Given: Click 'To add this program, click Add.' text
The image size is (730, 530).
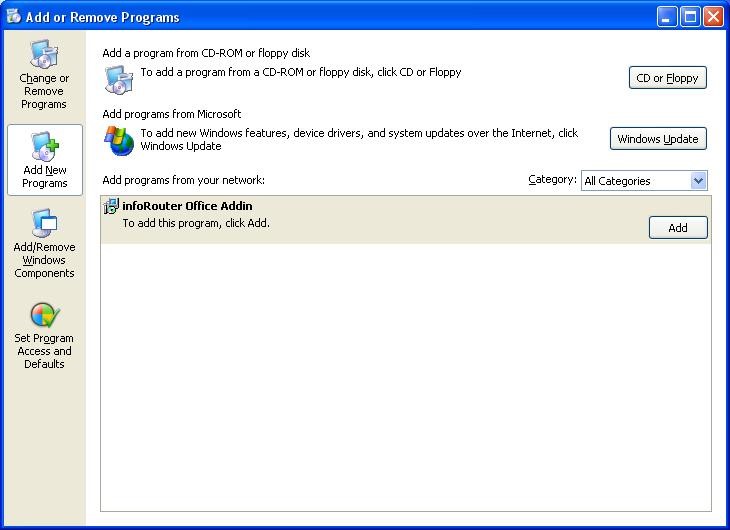Looking at the screenshot, I should click(196, 223).
